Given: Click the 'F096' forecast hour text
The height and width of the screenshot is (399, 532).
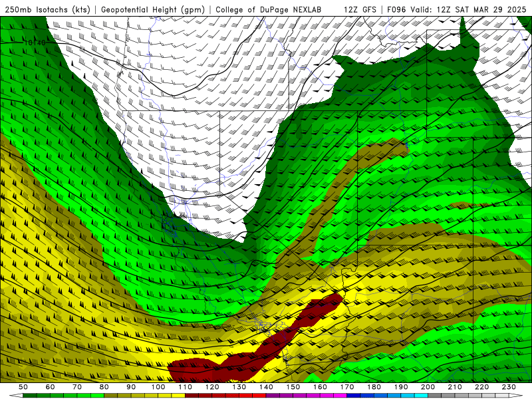Looking at the screenshot, I should [396, 9].
